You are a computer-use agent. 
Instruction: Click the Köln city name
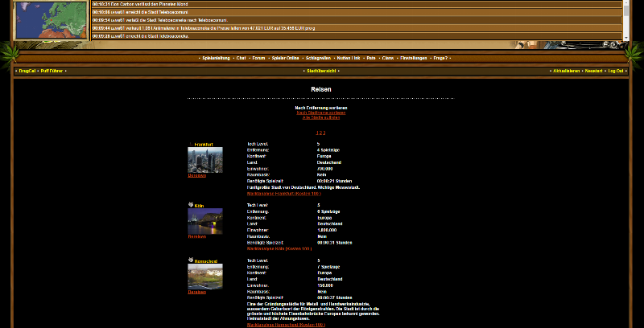click(199, 206)
